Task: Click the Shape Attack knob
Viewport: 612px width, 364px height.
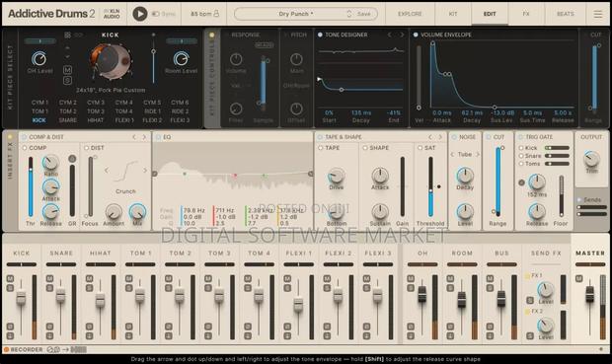Action: (x=380, y=176)
